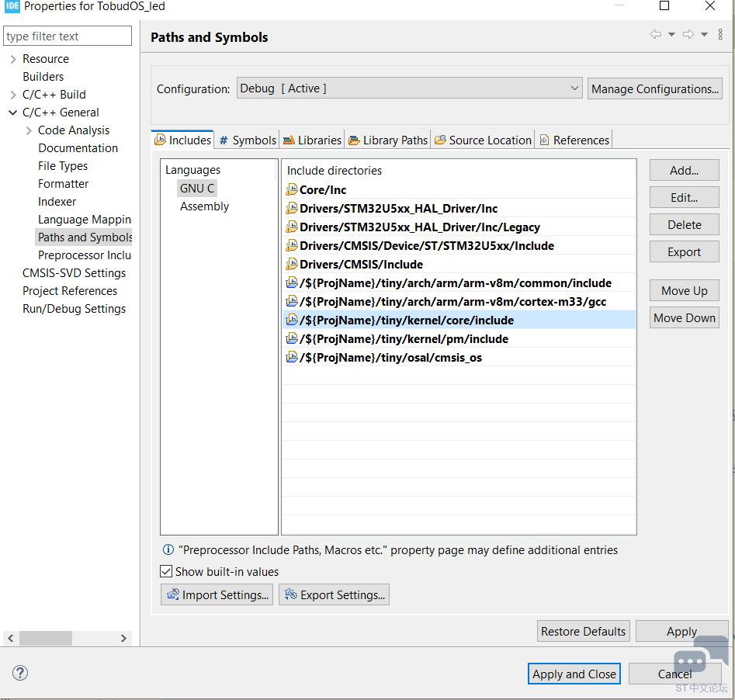Open the back history dropdown arrow
The image size is (735, 700).
[x=671, y=34]
